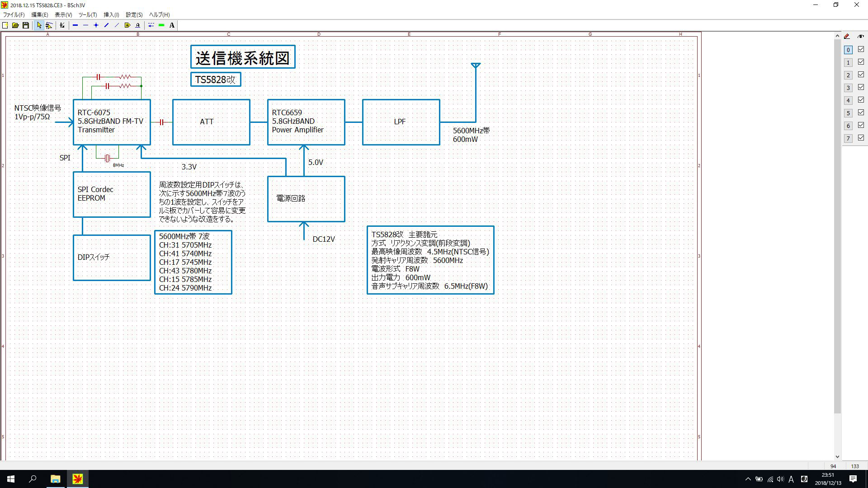Screen dimensions: 868x488
Task: Set layer 1 as edit layer
Action: pyautogui.click(x=848, y=62)
